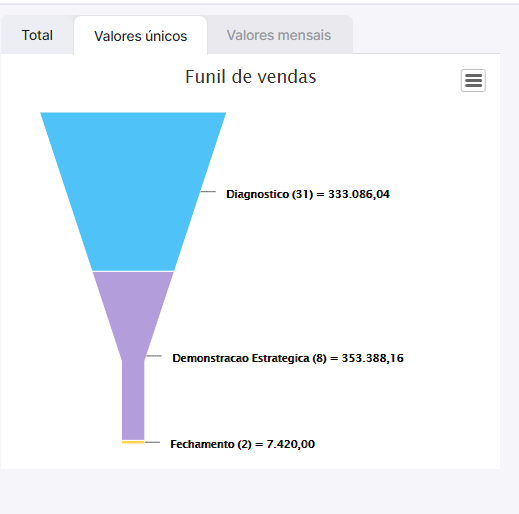Viewport: 519px width, 514px height.
Task: Click the Fechamento label name
Action: coord(202,444)
